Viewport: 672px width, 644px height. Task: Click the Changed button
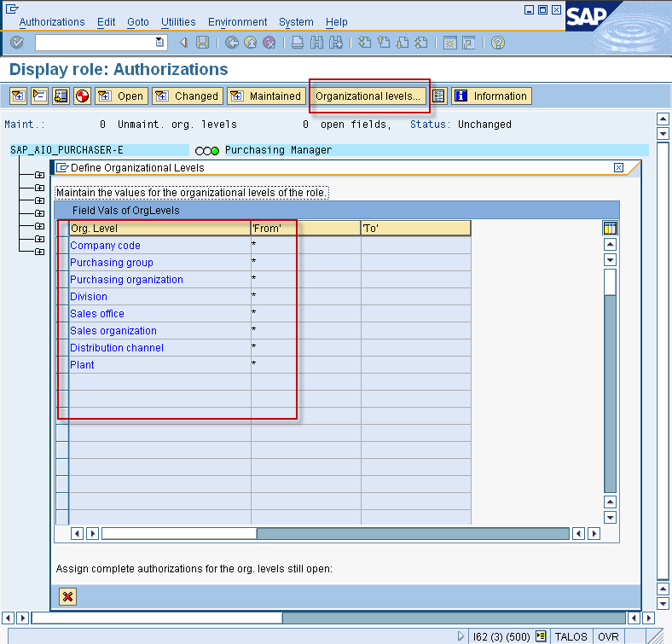click(188, 96)
